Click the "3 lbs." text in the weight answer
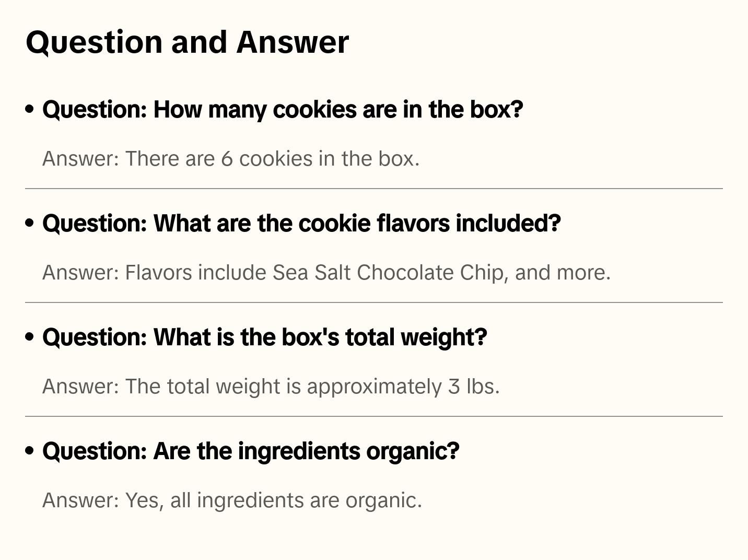Viewport: 748px width, 560px height. (x=474, y=387)
